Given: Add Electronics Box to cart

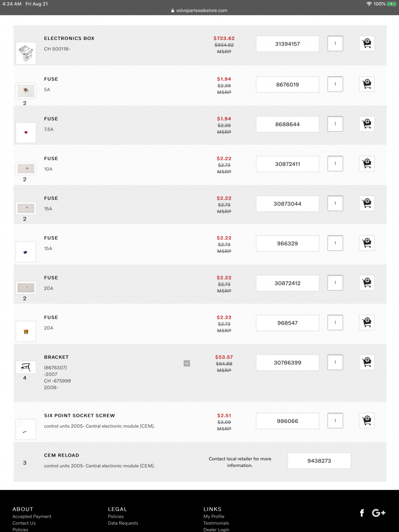Looking at the screenshot, I should [x=367, y=43].
